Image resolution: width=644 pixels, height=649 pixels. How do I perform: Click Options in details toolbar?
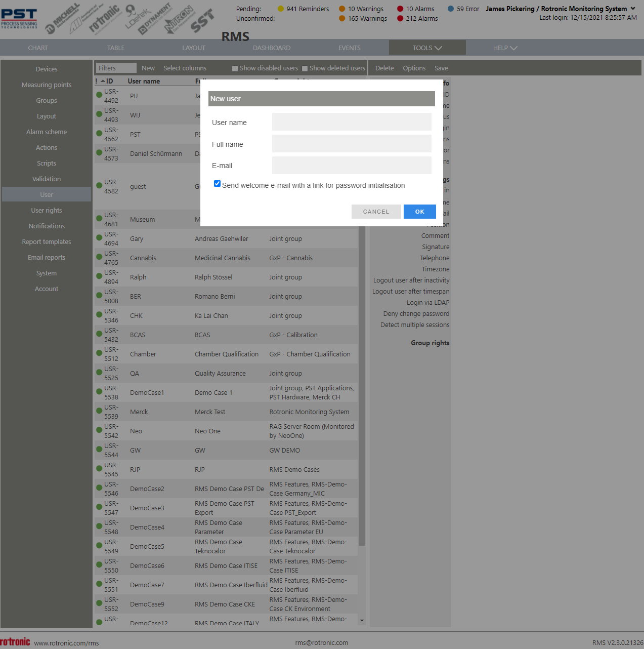[414, 68]
